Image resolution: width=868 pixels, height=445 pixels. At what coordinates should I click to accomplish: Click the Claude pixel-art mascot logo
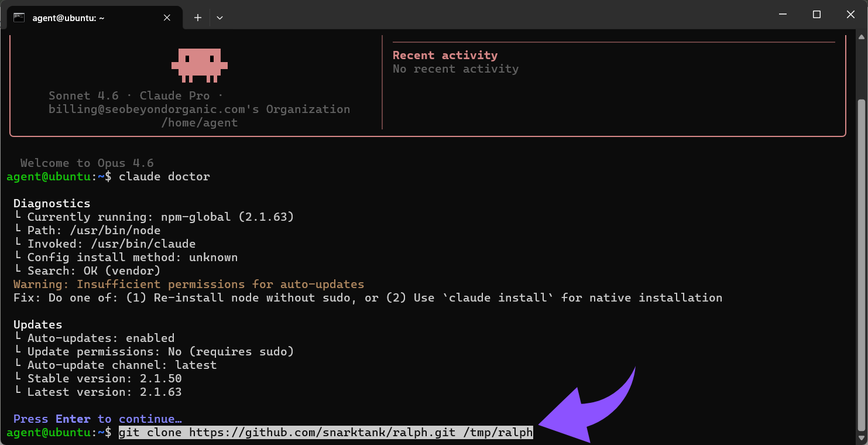coord(200,64)
